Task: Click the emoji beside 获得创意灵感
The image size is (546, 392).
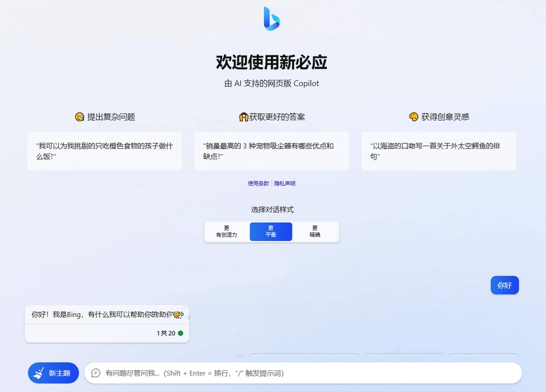Action: click(x=414, y=117)
